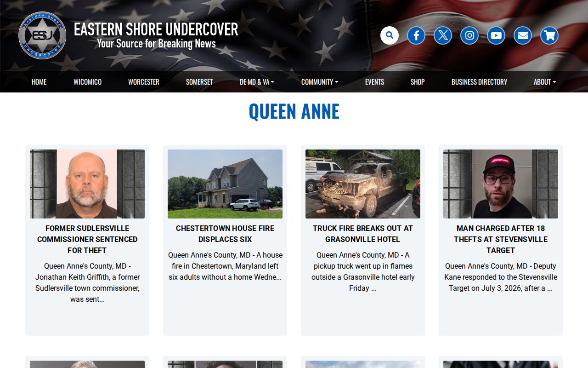Open the Stevensville Target suspect photo
The height and width of the screenshot is (368, 588).
[x=501, y=184]
